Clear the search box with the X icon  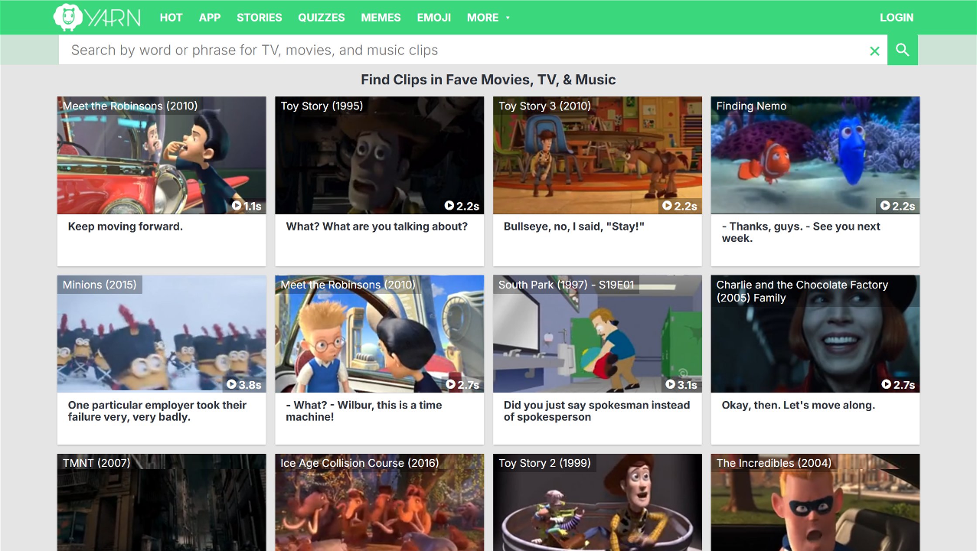(874, 51)
